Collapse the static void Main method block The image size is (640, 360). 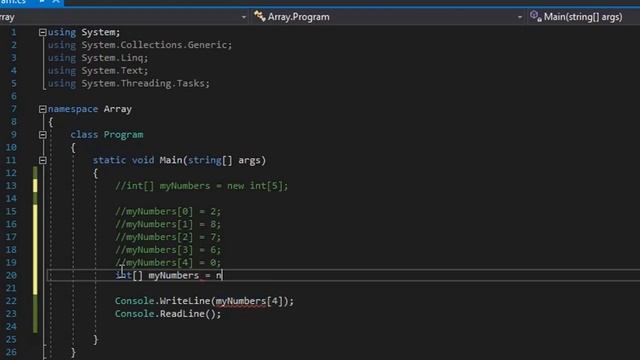click(42, 160)
